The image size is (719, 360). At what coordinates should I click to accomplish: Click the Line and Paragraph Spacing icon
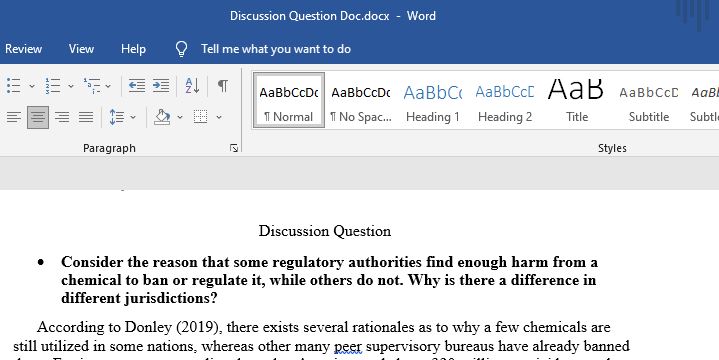[x=116, y=117]
